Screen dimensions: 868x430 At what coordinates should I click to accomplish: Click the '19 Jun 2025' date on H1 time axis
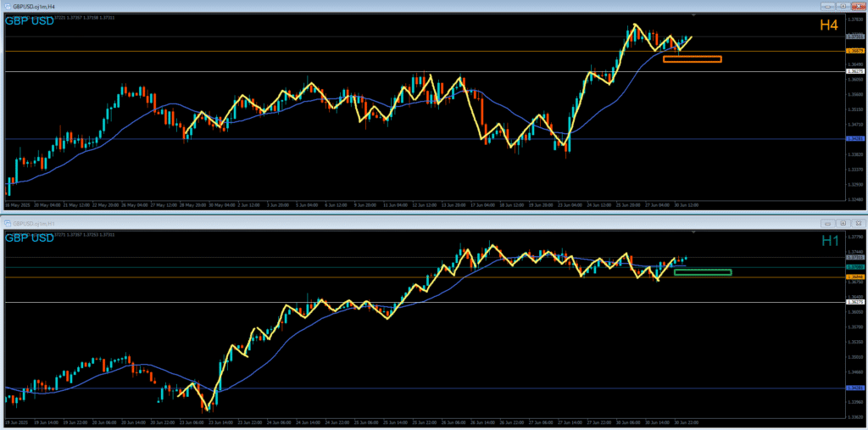[x=18, y=422]
